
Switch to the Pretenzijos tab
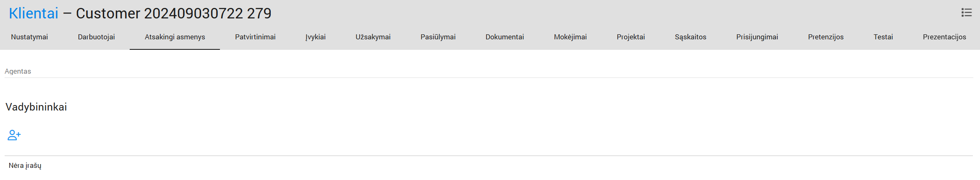click(x=826, y=37)
